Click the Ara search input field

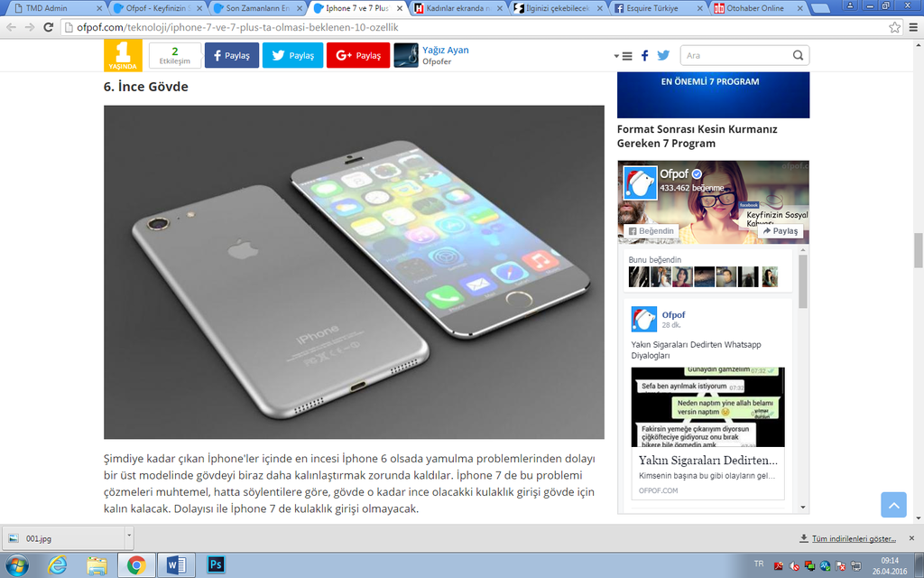pos(735,56)
